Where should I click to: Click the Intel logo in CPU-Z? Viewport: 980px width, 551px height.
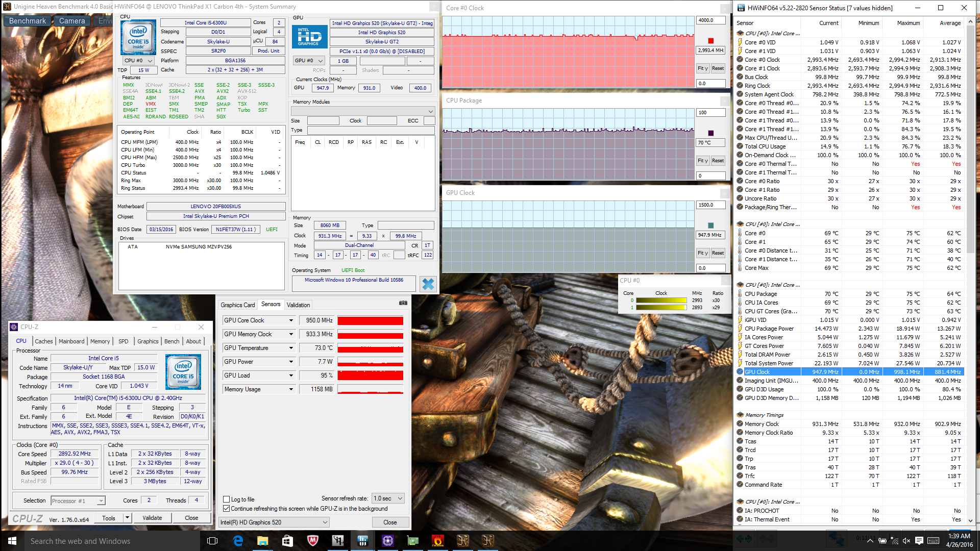pyautogui.click(x=183, y=372)
